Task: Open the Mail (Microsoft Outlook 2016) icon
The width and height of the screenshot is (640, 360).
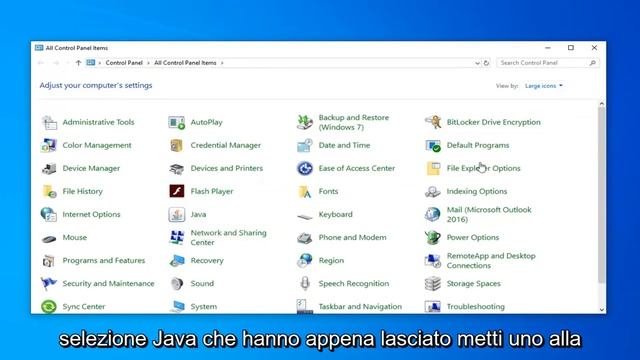Action: (x=433, y=214)
